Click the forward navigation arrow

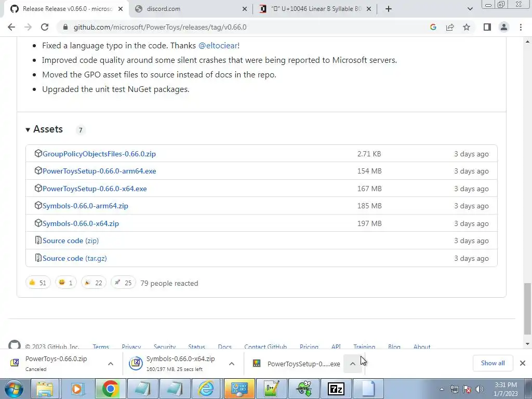coord(28,27)
